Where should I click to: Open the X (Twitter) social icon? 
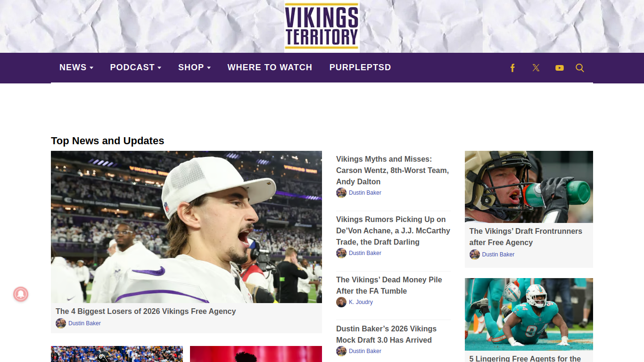536,68
